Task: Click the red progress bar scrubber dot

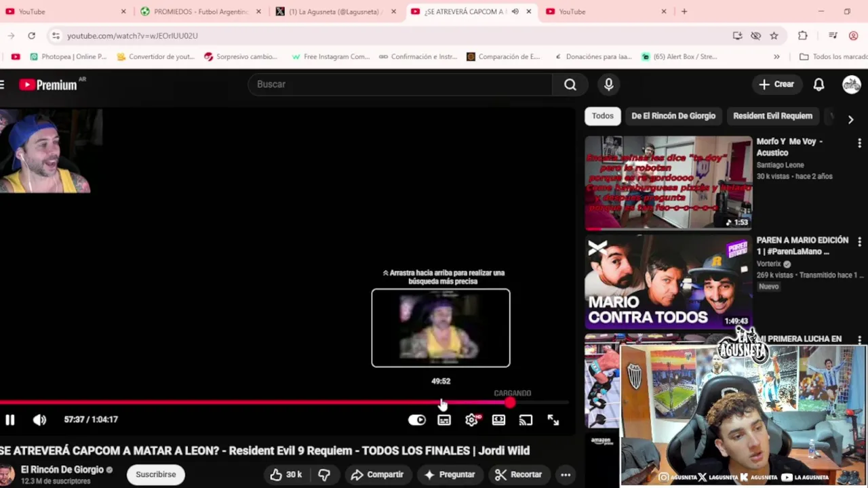Action: [509, 403]
